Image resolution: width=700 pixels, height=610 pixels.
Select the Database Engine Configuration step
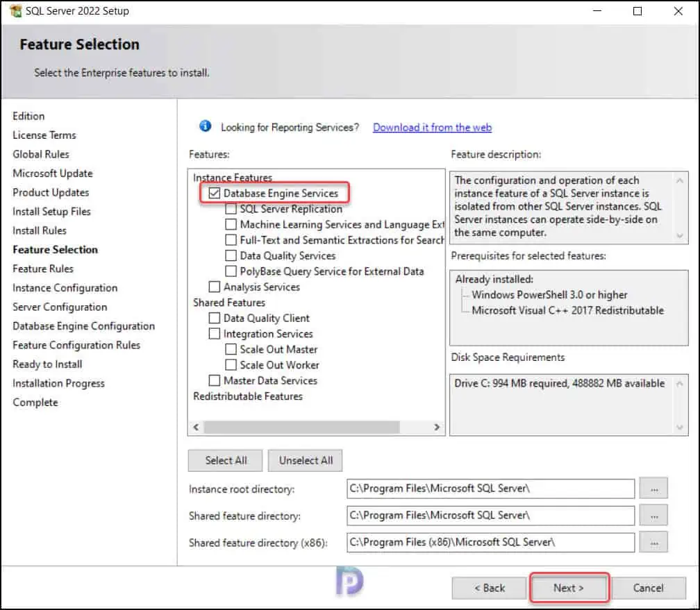click(83, 326)
